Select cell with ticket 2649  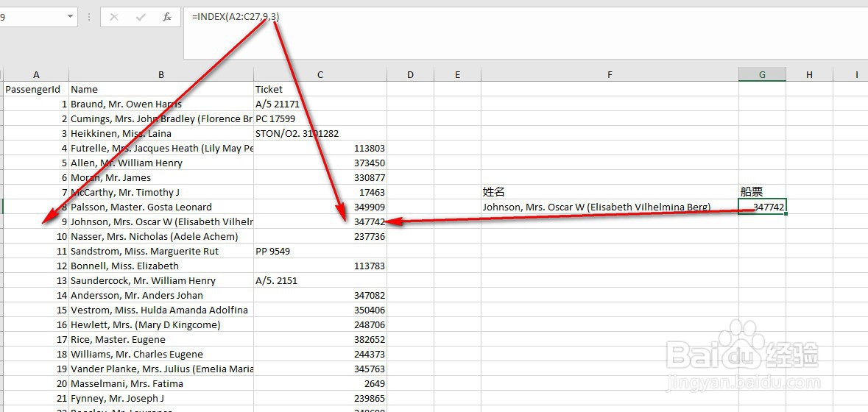point(320,383)
